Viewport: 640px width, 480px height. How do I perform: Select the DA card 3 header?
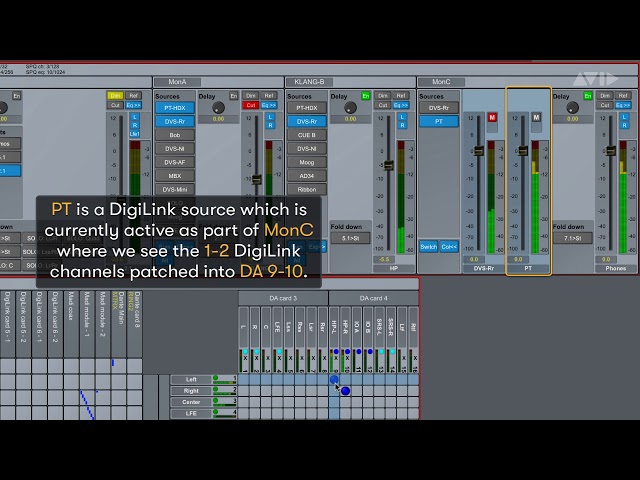pyautogui.click(x=283, y=298)
